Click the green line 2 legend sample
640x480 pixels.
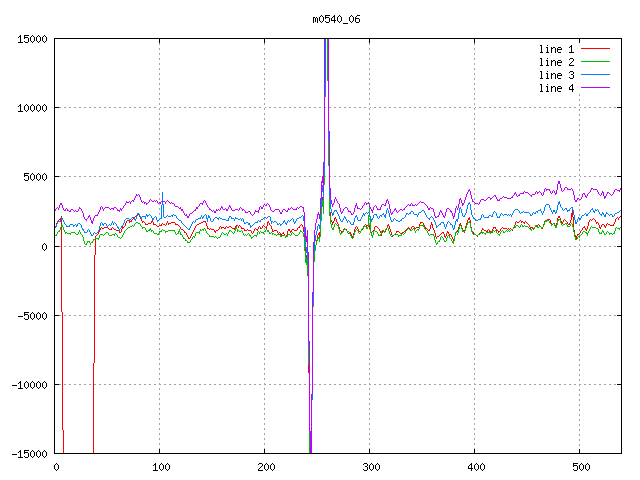click(x=596, y=62)
